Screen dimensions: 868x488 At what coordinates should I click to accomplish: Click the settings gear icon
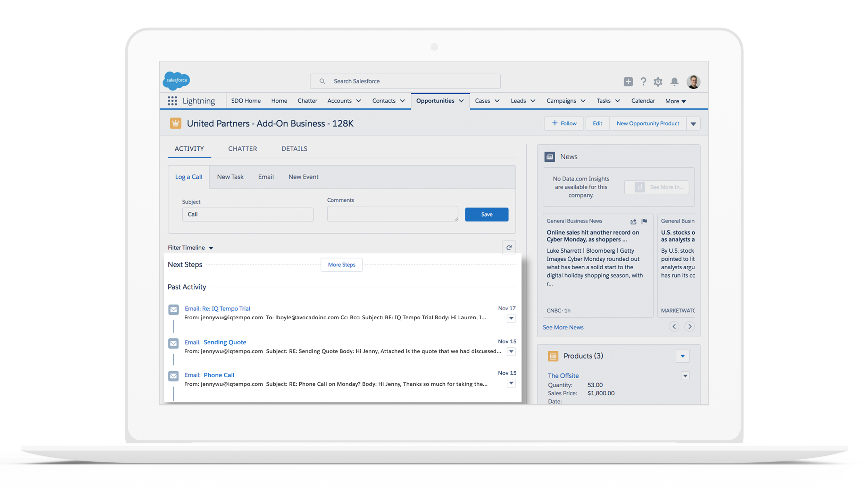[x=658, y=82]
